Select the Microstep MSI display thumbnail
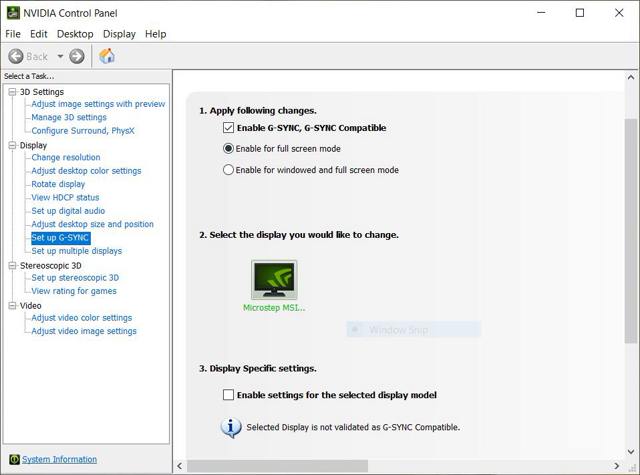 pyautogui.click(x=274, y=280)
